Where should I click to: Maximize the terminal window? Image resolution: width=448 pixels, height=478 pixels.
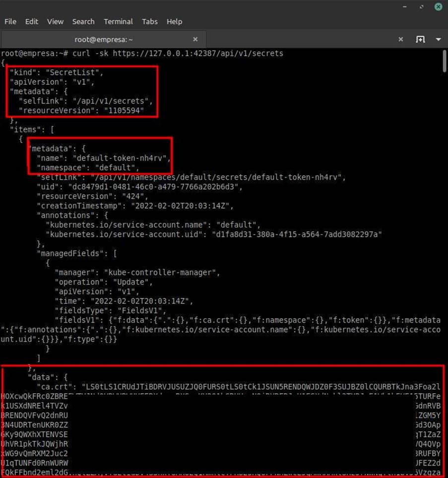422,6
